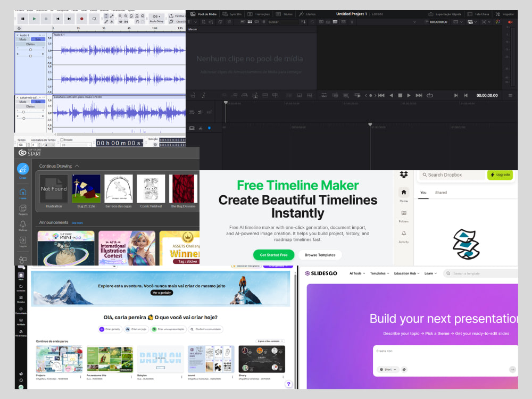Open Dropbox Home in sidebar
The image size is (532, 399).
click(x=404, y=195)
